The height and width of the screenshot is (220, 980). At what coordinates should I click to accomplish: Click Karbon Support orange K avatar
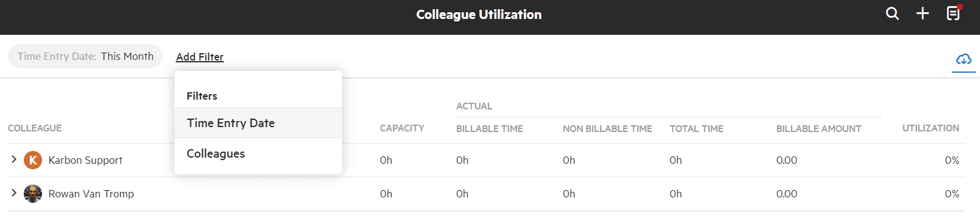(33, 160)
